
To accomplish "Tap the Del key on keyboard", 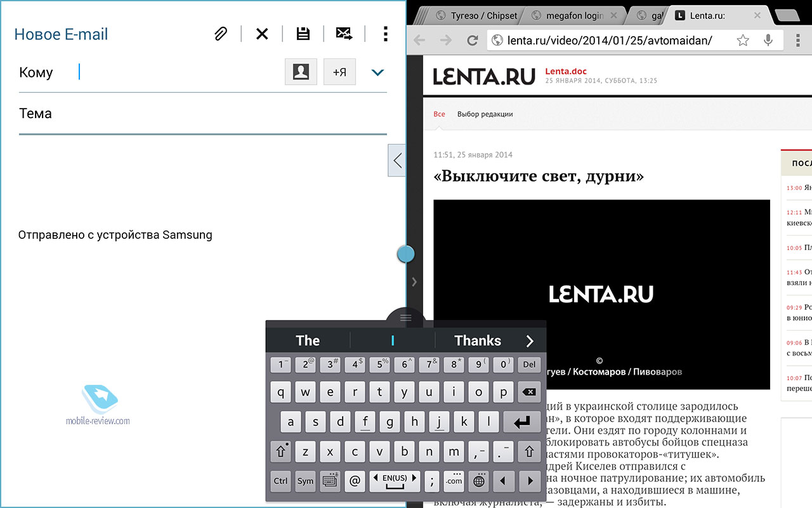I will [528, 365].
